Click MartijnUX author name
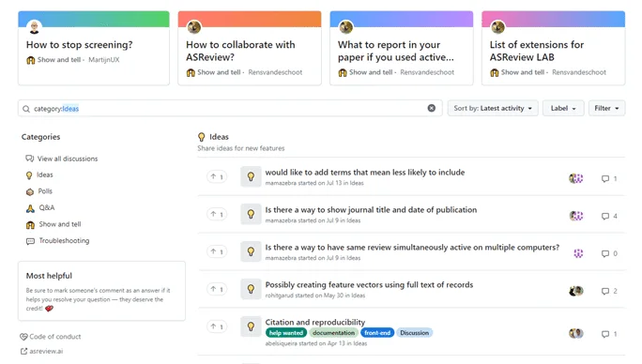 click(x=104, y=60)
